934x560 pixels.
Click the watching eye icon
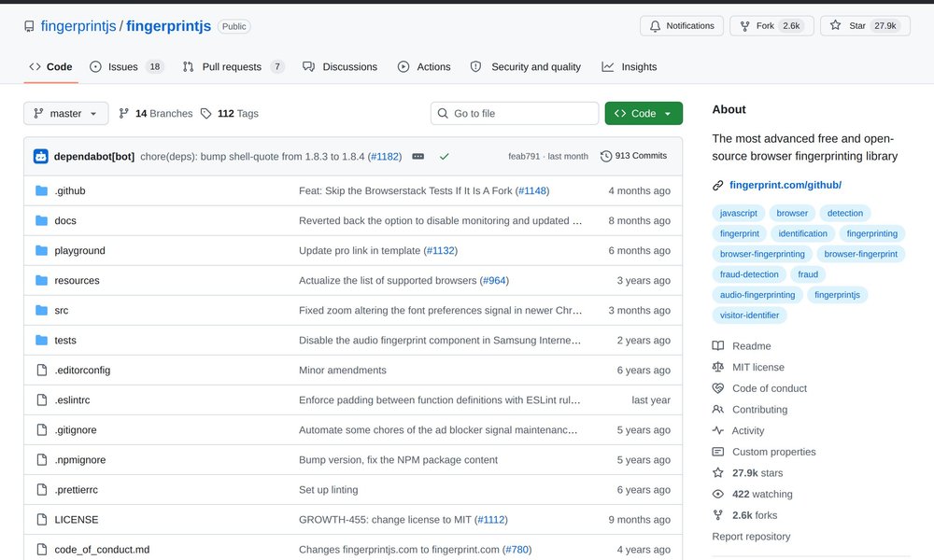coord(717,494)
